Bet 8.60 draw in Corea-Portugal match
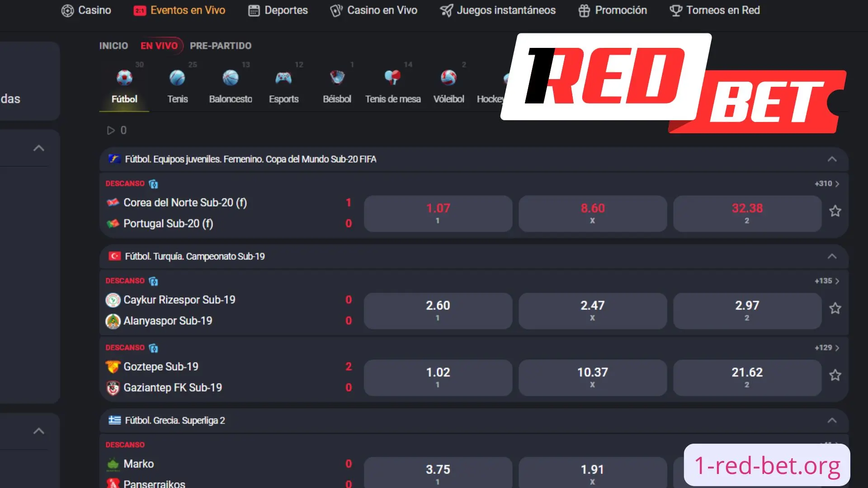Viewport: 868px width, 488px height. pyautogui.click(x=592, y=213)
